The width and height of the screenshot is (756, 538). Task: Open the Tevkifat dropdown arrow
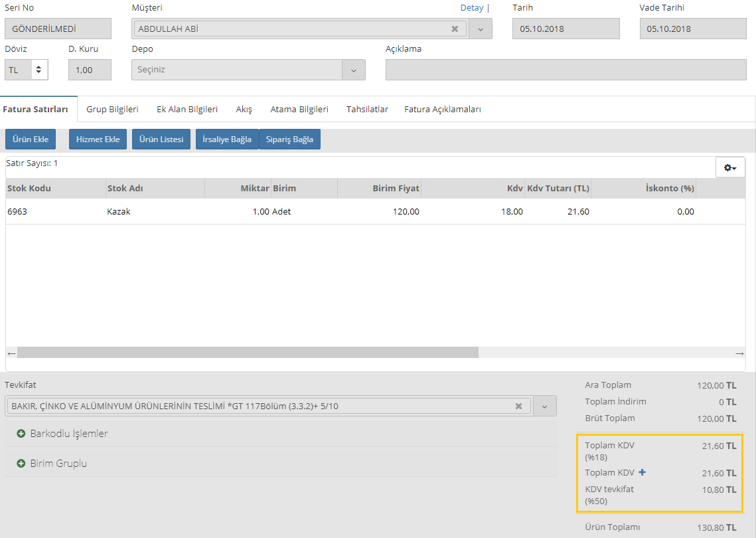coord(544,406)
